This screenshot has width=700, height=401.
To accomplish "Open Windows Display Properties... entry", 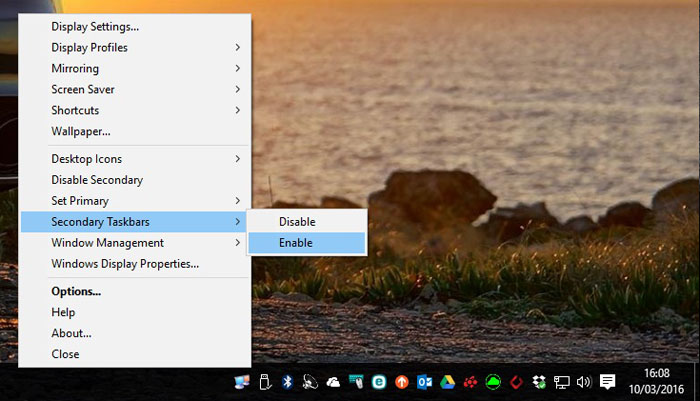I will tap(134, 264).
